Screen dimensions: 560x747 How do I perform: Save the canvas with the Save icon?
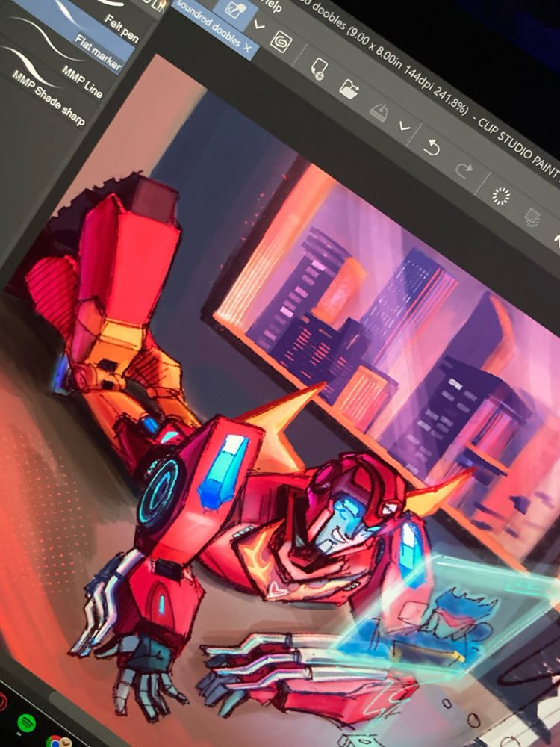point(379,113)
